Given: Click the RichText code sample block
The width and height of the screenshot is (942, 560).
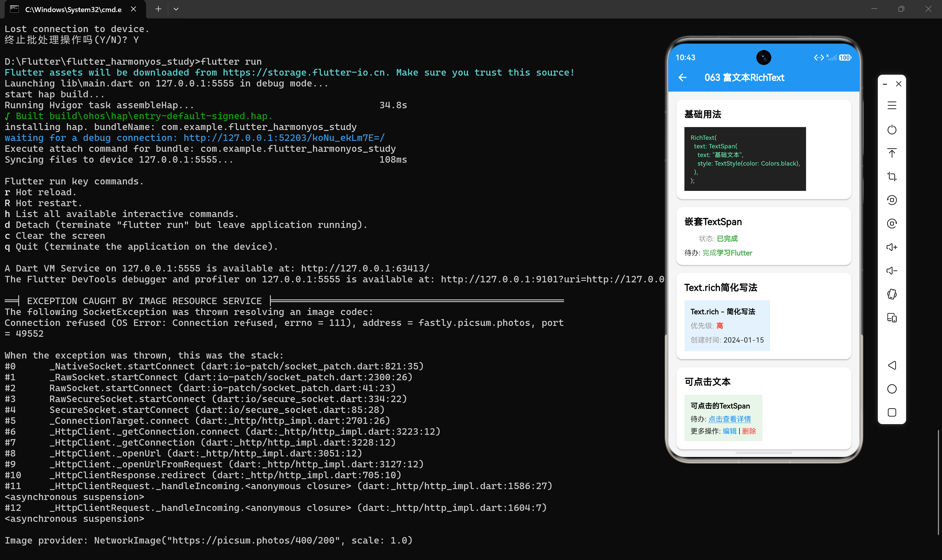Looking at the screenshot, I should 745,159.
